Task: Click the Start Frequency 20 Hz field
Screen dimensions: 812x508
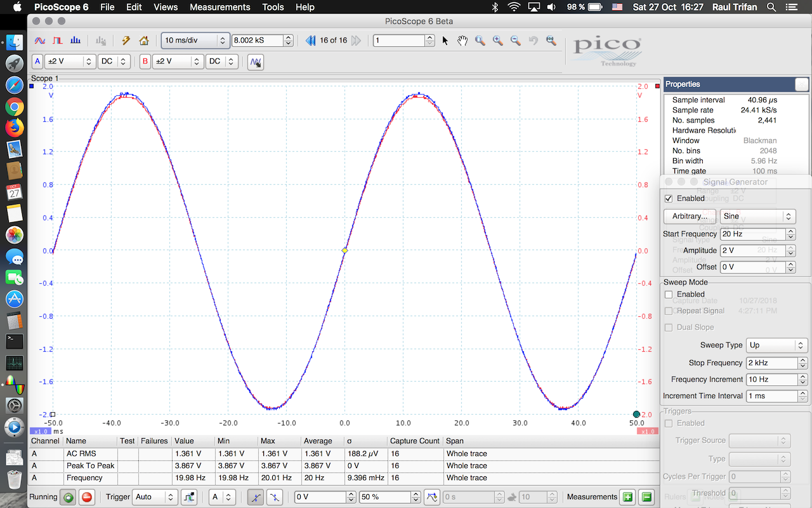Action: [x=753, y=234]
